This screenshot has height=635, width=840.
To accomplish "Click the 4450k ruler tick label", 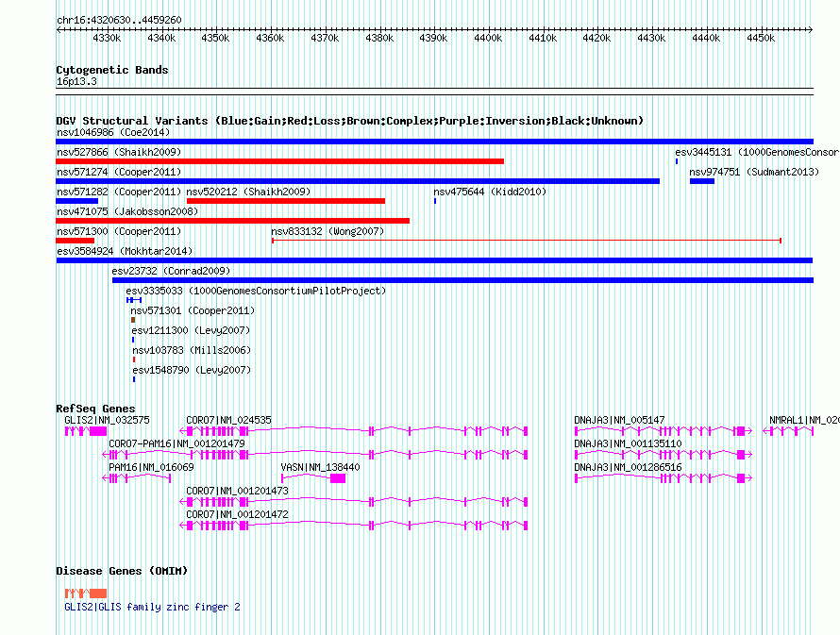I will click(761, 38).
